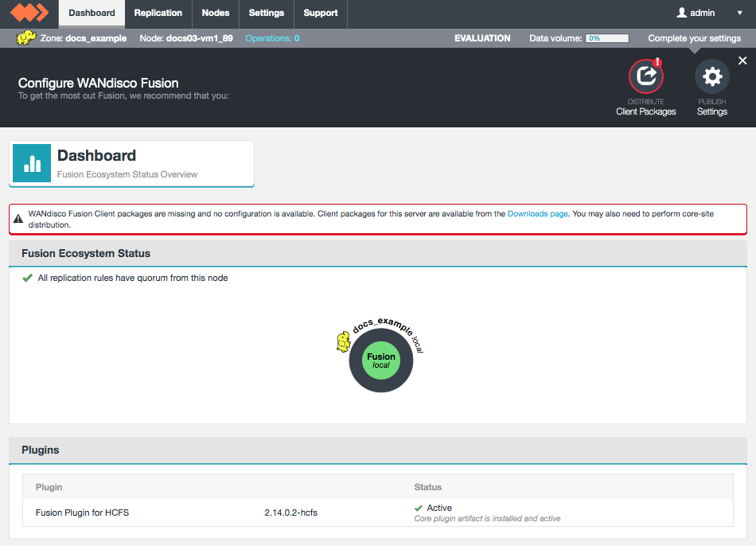
Task: Click 'All replication rules have quorum' text
Action: 133,278
